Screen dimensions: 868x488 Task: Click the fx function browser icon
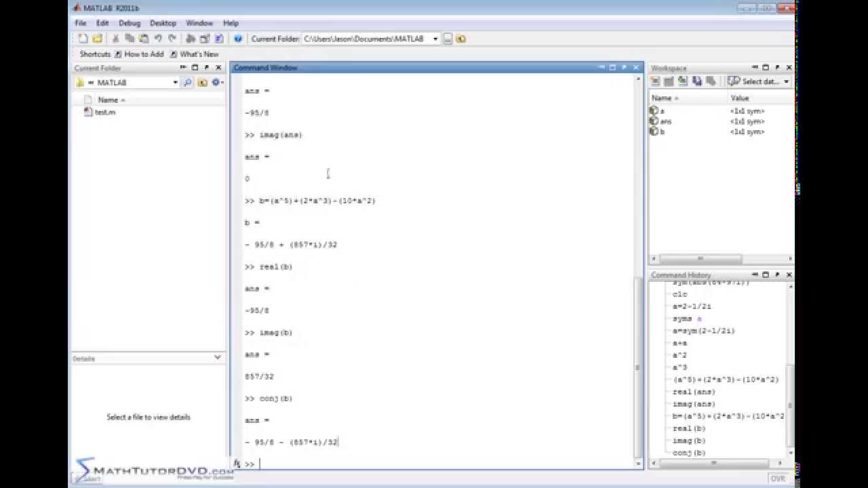[x=237, y=464]
